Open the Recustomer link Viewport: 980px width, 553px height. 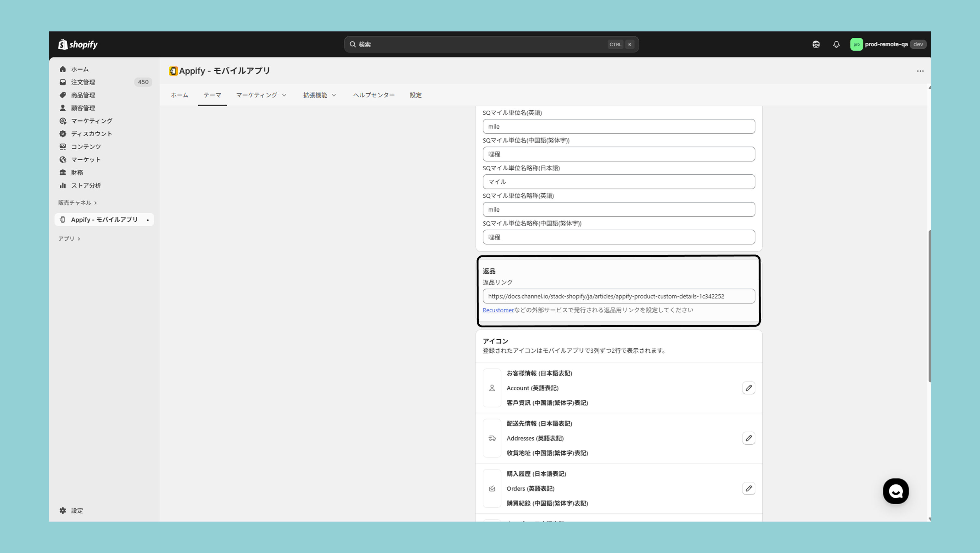(498, 310)
